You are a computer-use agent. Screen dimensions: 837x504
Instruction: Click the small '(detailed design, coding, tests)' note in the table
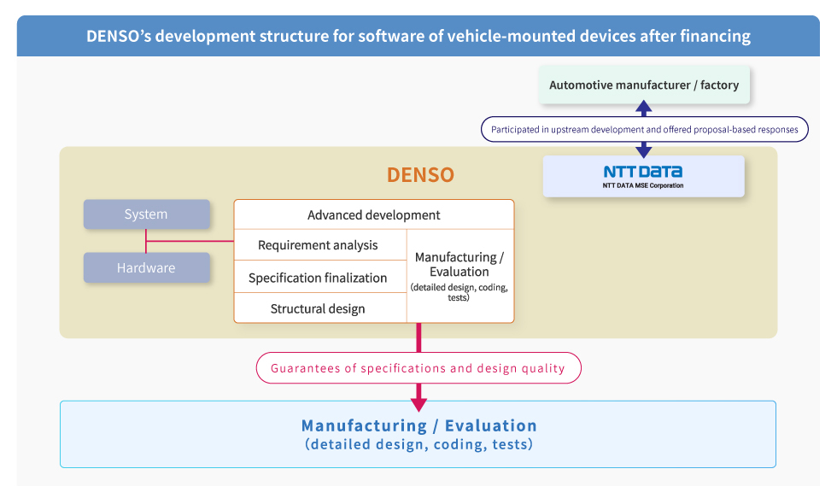point(459,292)
